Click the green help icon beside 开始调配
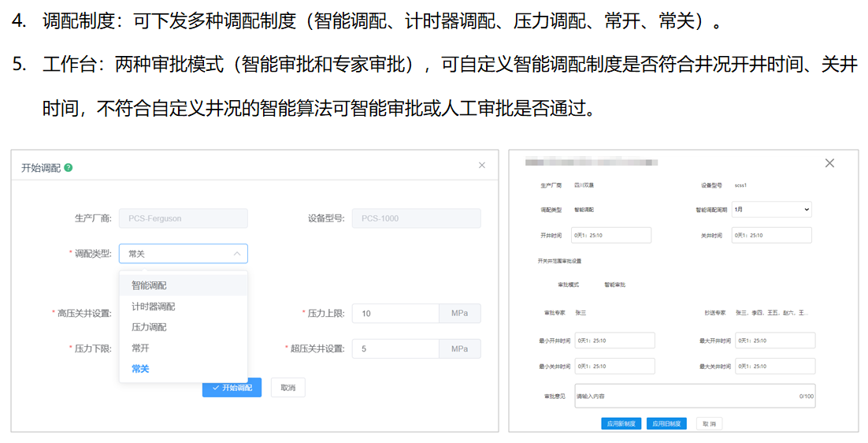Image resolution: width=868 pixels, height=443 pixels. point(69,168)
